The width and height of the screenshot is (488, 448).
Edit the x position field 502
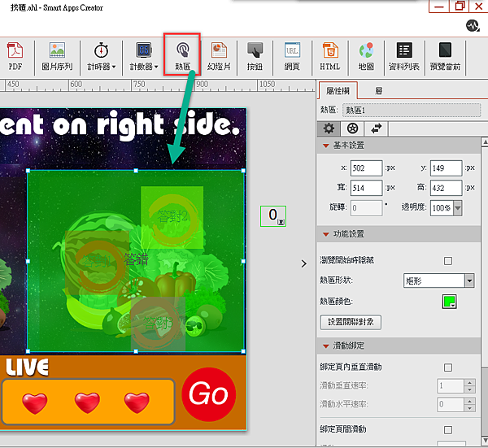366,168
